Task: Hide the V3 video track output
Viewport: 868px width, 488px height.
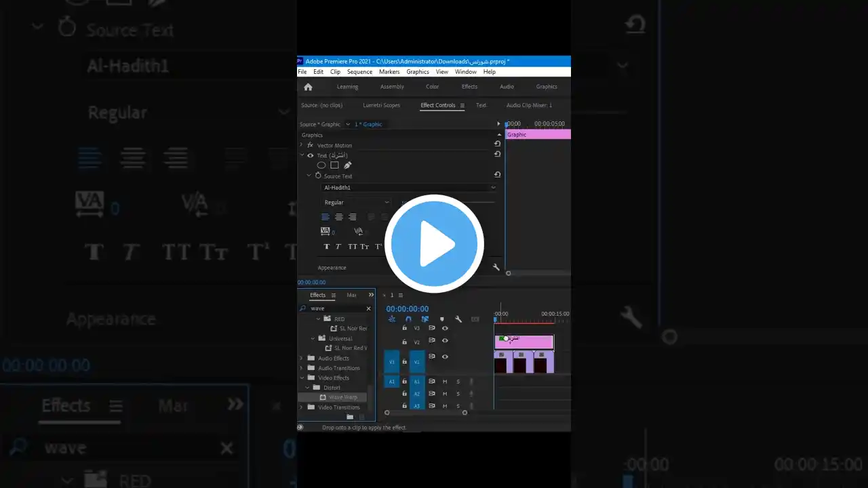Action: click(x=445, y=328)
